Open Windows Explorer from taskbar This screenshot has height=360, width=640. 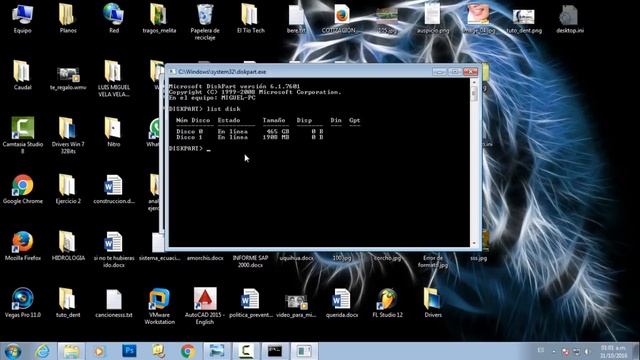(x=71, y=351)
